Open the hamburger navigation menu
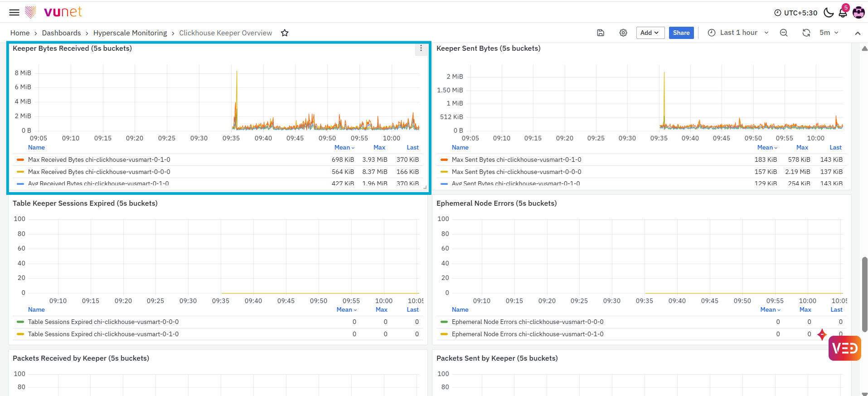This screenshot has height=396, width=868. coord(15,12)
